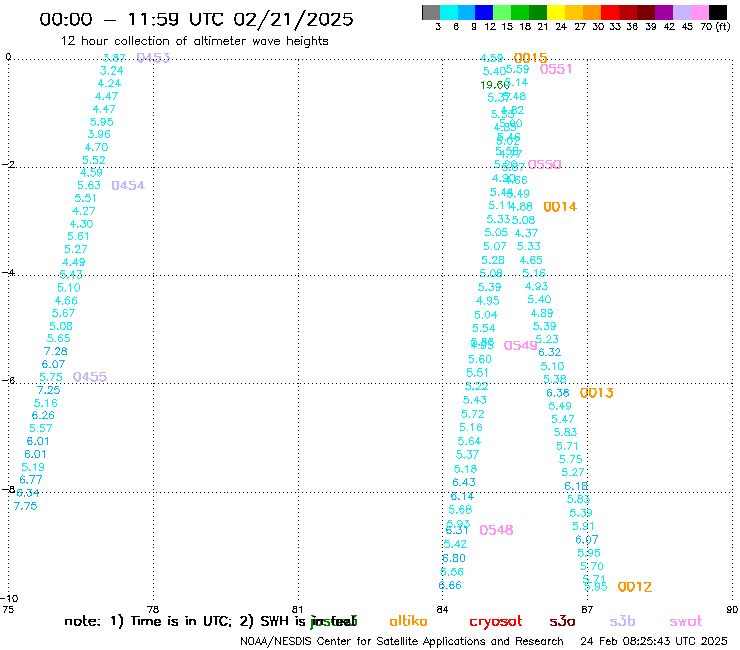Viewport: 740px width, 650px height.
Task: Click the 3.24 wave height value
Action: coord(111,71)
